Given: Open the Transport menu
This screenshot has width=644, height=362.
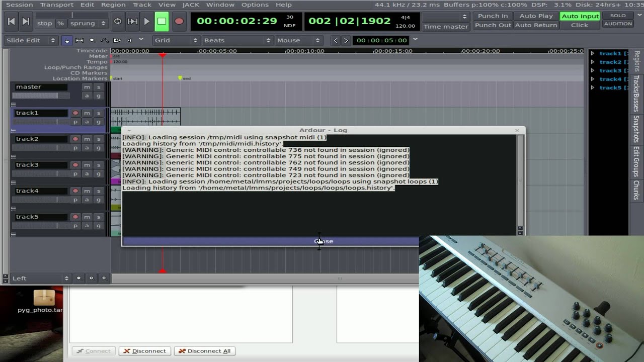Looking at the screenshot, I should [x=57, y=5].
